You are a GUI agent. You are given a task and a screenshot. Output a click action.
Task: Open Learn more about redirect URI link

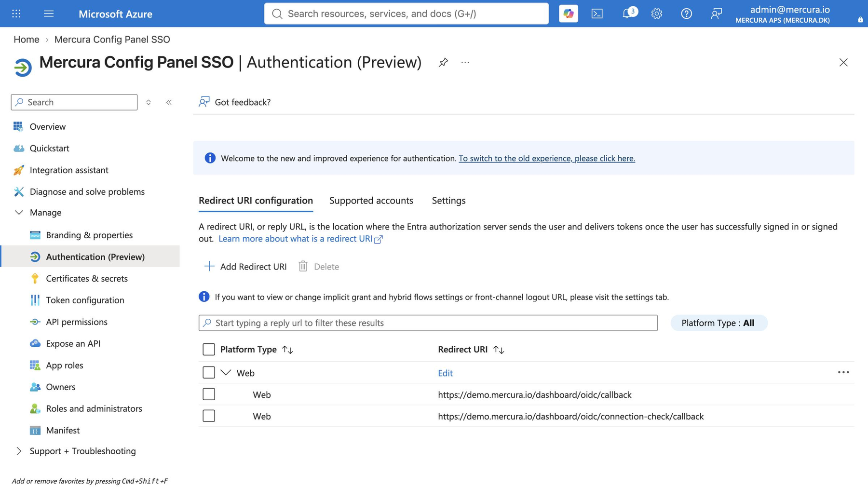tap(300, 239)
